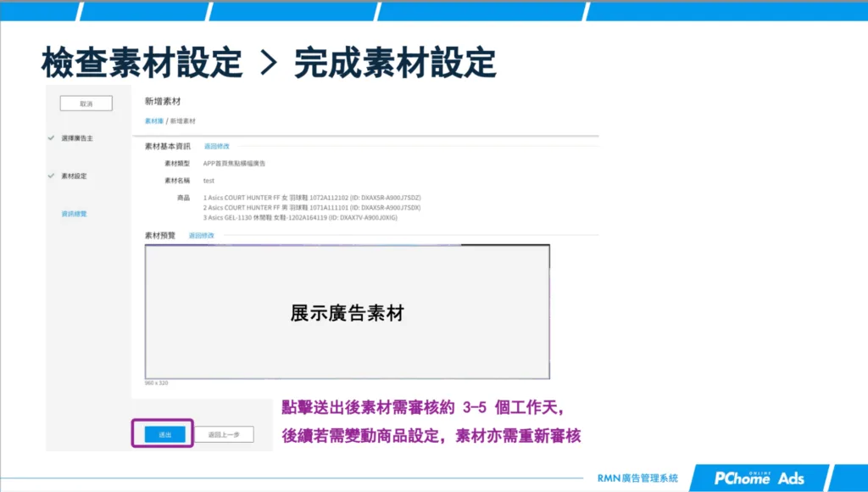Select the 展示廣告素材 preview area
Image resolution: width=868 pixels, height=492 pixels.
click(x=349, y=311)
